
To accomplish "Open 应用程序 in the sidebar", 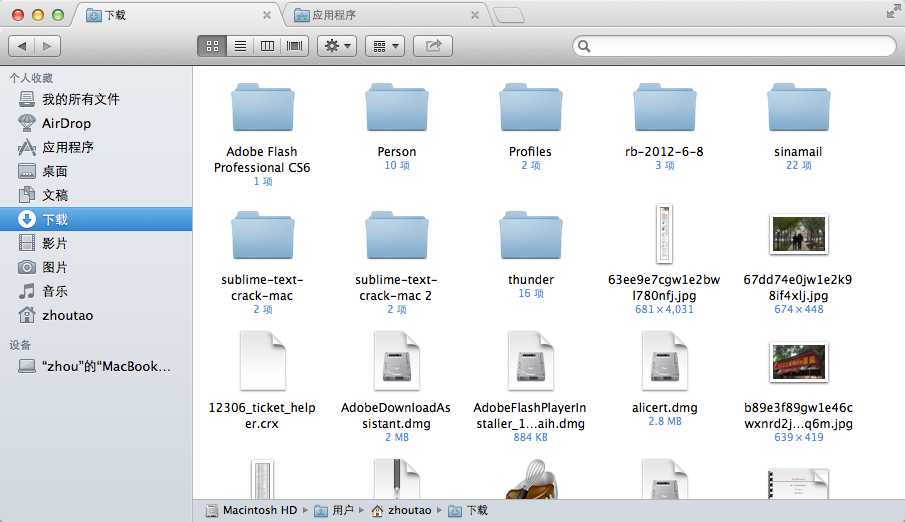I will (96, 147).
